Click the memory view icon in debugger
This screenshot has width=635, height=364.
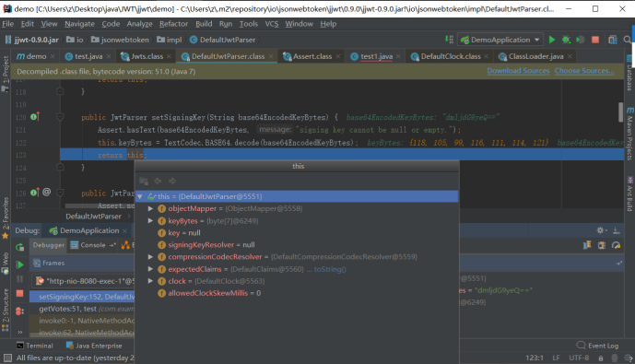[602, 245]
